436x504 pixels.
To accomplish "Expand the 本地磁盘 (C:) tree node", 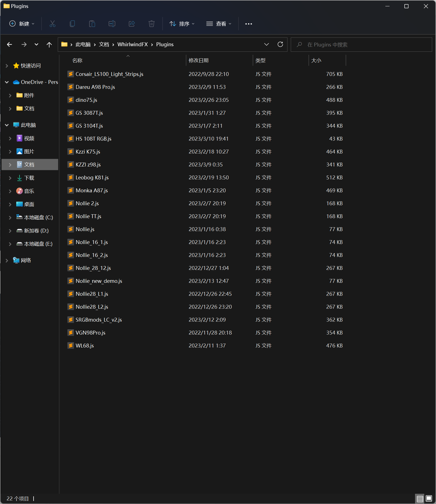I will [10, 218].
